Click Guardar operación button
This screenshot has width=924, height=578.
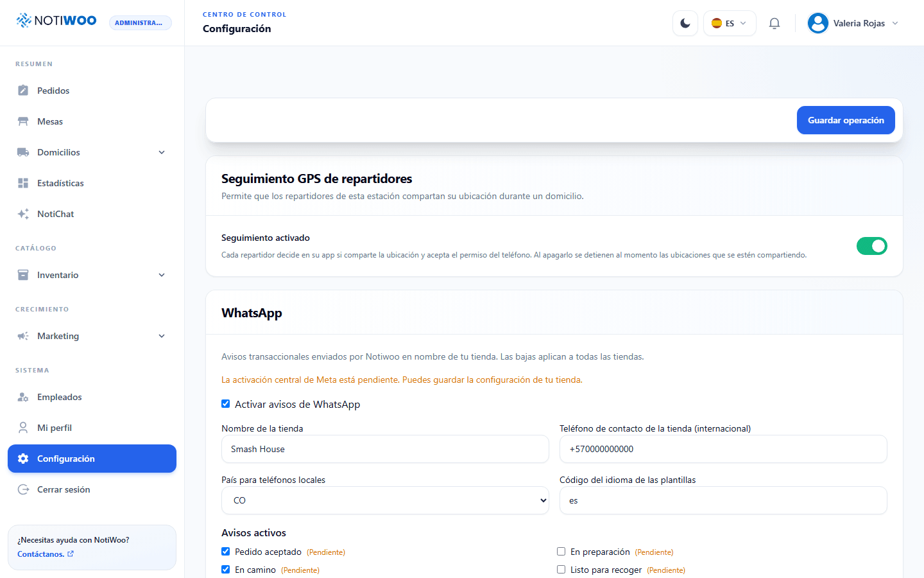[846, 120]
